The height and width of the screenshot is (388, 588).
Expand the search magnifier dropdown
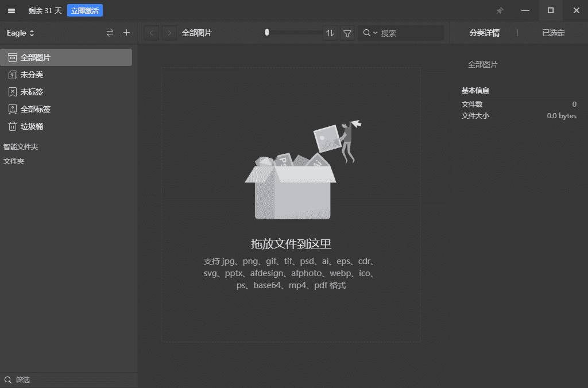click(370, 33)
